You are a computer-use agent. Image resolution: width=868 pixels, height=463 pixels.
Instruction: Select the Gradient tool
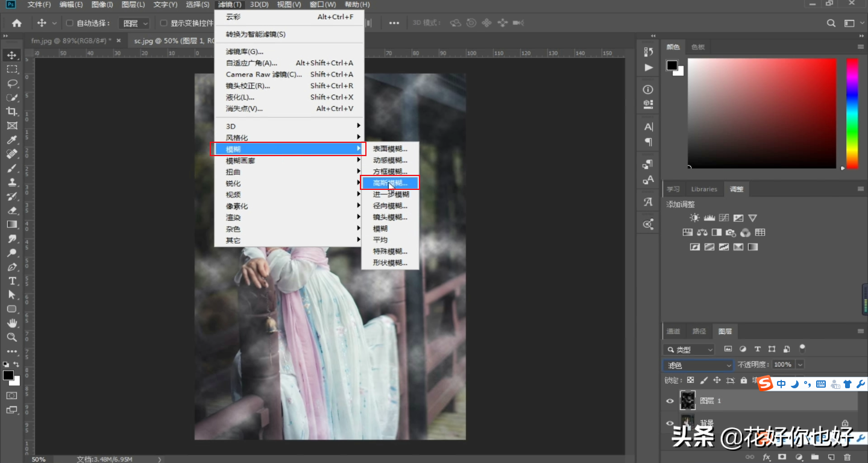pos(11,224)
